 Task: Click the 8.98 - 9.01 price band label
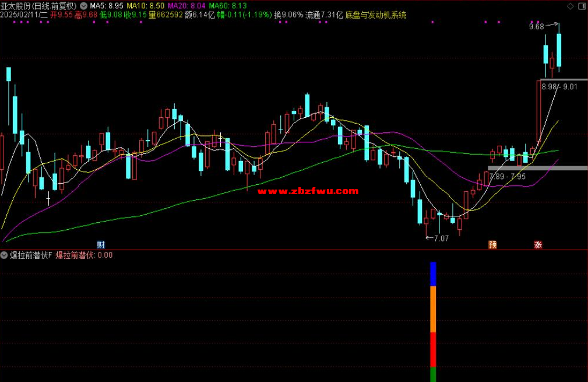tap(559, 87)
